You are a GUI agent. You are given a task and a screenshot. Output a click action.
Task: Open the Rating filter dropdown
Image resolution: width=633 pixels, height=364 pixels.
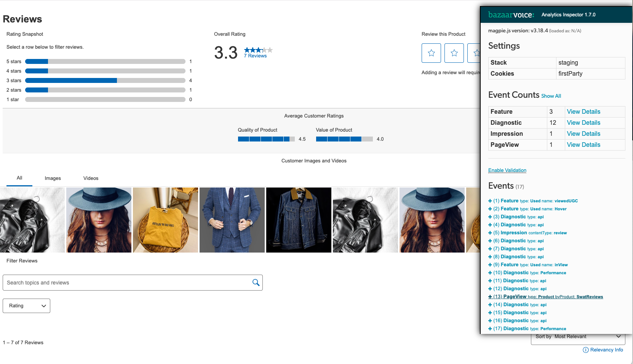26,306
